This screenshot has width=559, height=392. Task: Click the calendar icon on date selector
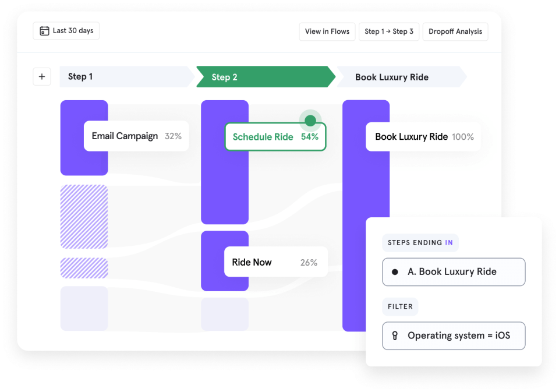45,31
